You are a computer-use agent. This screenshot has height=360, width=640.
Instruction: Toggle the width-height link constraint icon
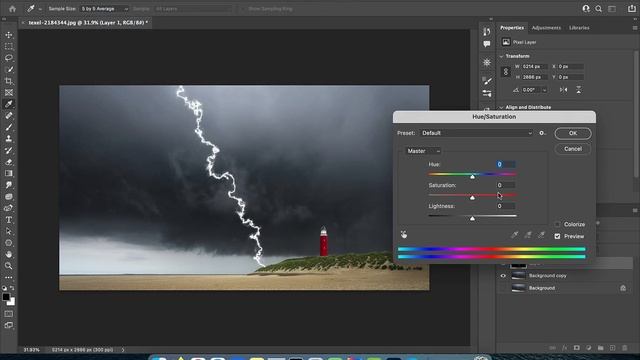506,72
